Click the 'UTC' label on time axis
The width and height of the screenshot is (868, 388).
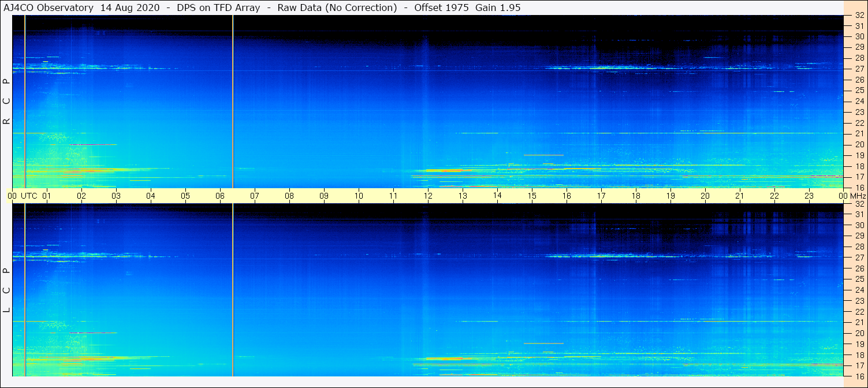(x=29, y=196)
